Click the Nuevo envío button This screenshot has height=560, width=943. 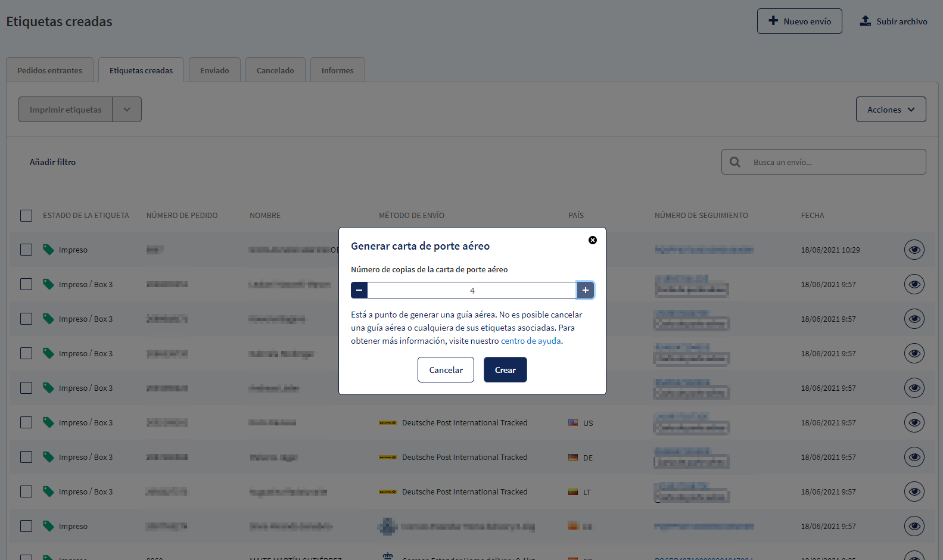(x=799, y=21)
